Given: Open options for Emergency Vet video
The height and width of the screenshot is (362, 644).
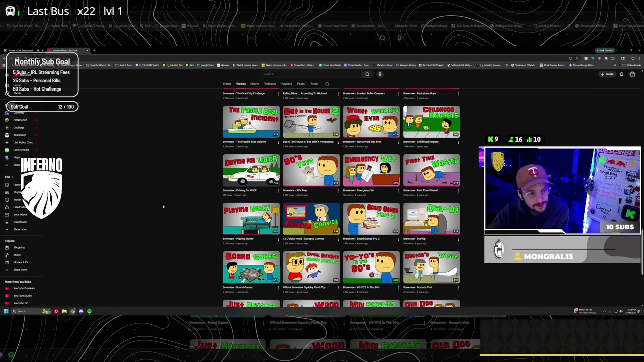Looking at the screenshot, I should click(x=398, y=191).
